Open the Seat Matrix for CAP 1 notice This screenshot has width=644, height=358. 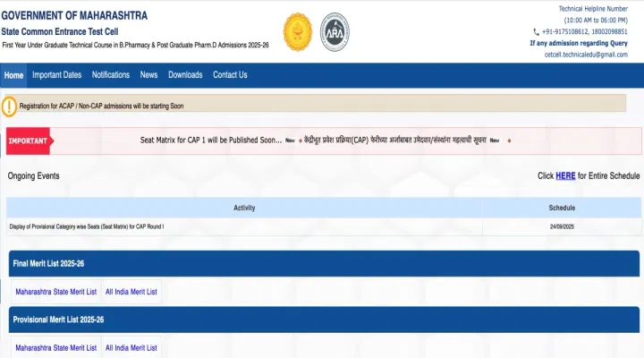click(211, 141)
